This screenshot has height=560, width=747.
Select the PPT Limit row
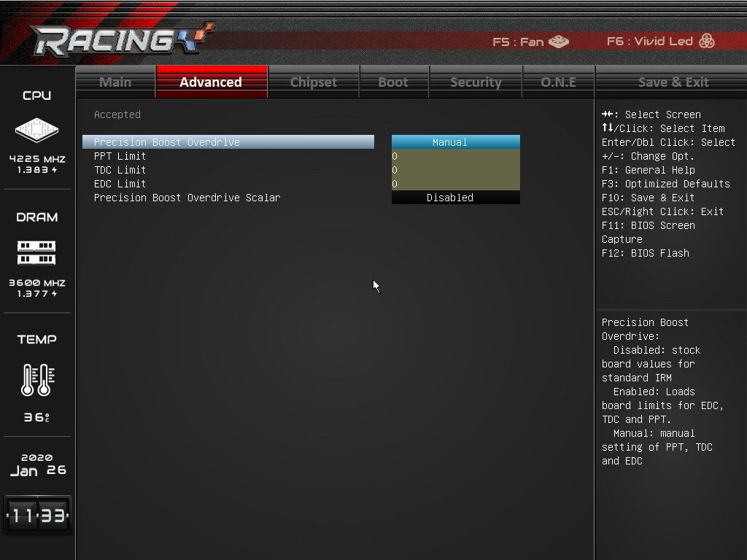[228, 156]
